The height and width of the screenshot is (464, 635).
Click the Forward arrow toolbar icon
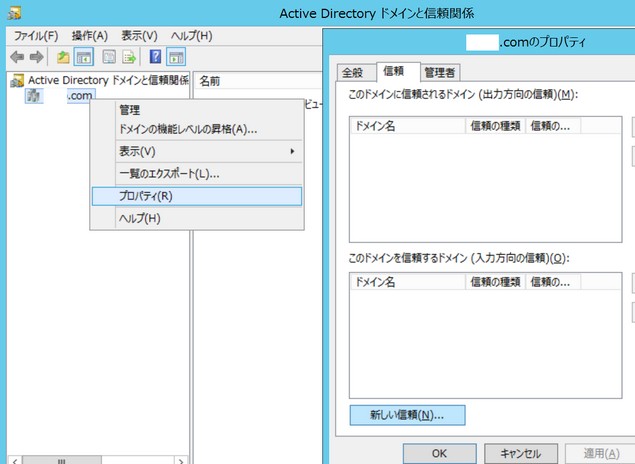[x=36, y=57]
